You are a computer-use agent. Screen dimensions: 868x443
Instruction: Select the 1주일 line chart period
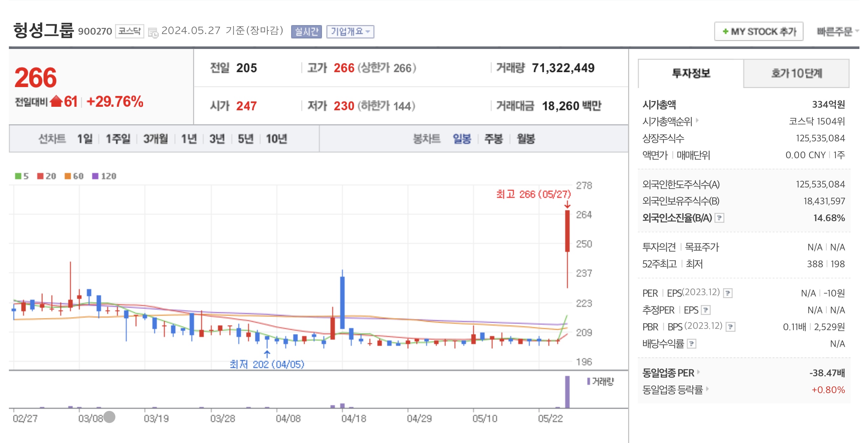[118, 139]
